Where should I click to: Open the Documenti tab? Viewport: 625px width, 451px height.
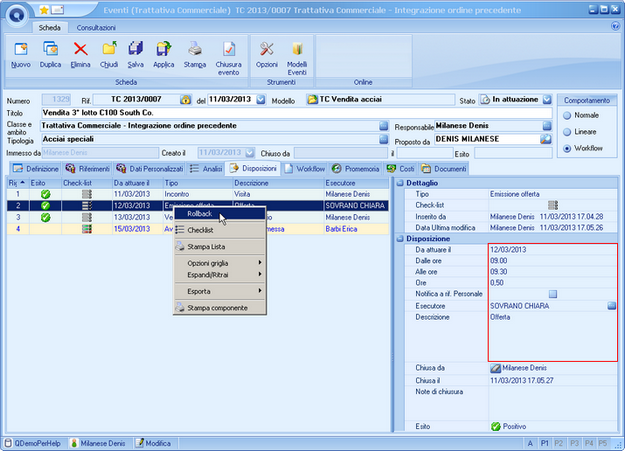pyautogui.click(x=444, y=169)
